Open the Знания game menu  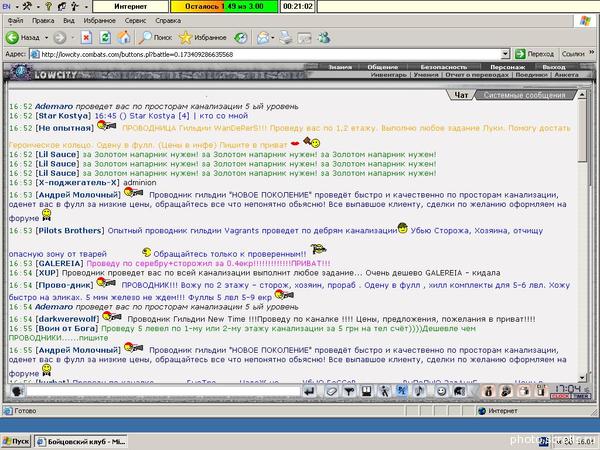coord(340,67)
